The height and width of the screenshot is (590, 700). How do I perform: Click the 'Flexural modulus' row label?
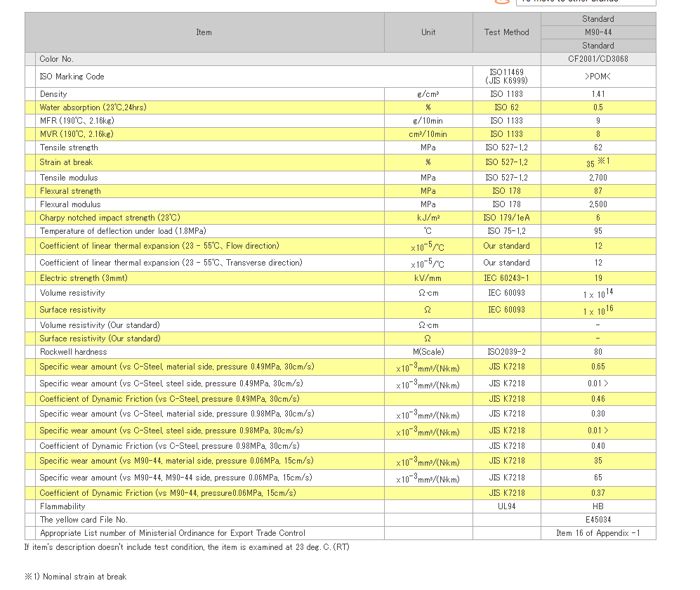pyautogui.click(x=70, y=204)
